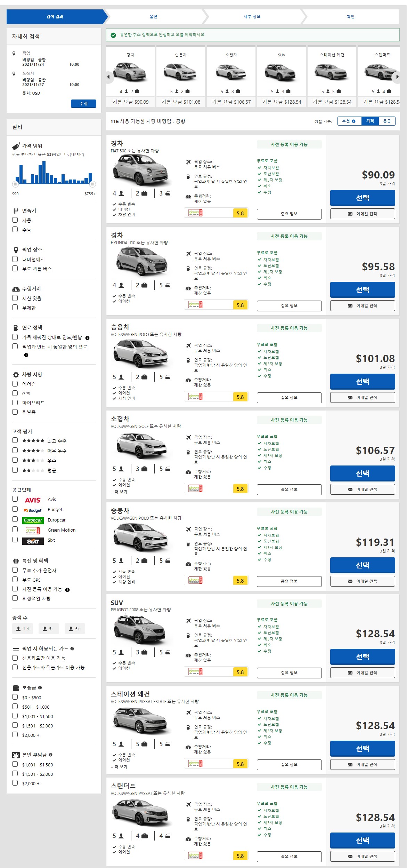The height and width of the screenshot is (868, 407).
Task: Select the $90.09 FIAT 500 car
Action: click(x=363, y=198)
